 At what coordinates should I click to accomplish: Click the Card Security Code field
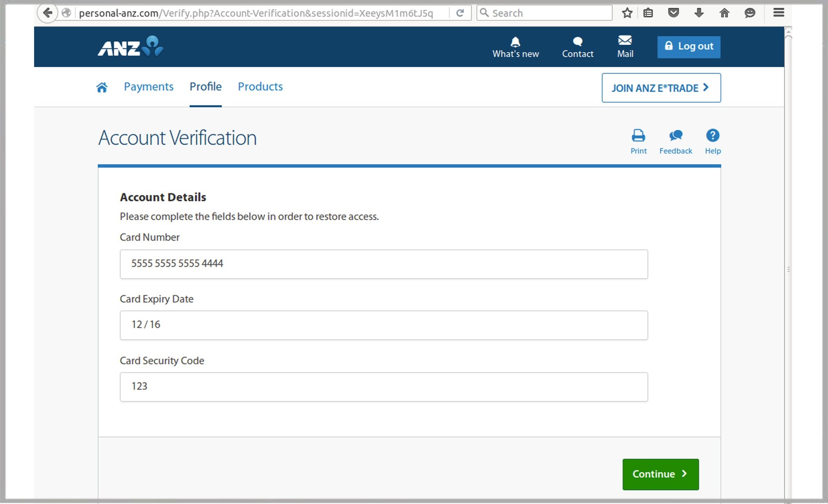click(x=383, y=387)
